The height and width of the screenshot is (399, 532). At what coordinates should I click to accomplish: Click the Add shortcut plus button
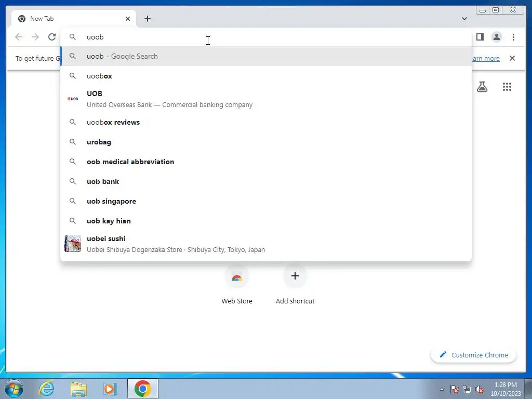tap(295, 276)
